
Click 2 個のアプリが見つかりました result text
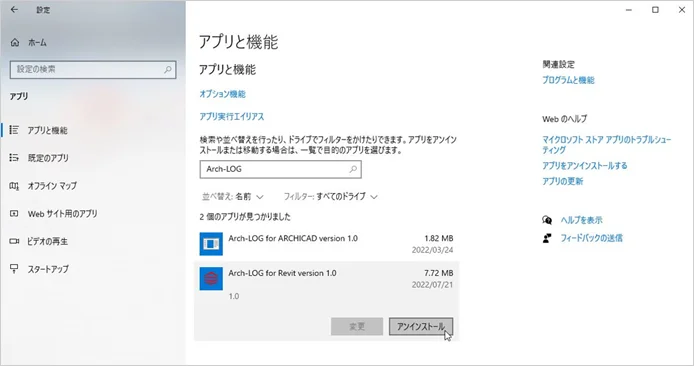click(x=245, y=217)
